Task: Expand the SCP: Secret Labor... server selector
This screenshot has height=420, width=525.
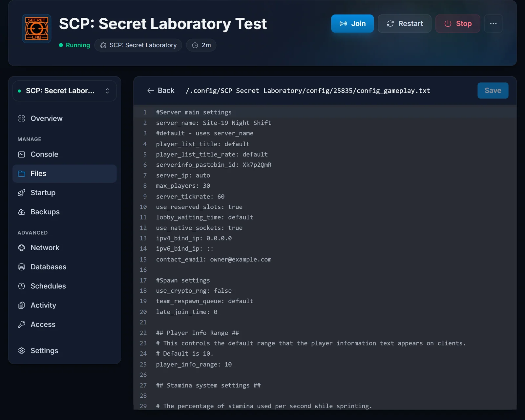Action: coord(65,91)
